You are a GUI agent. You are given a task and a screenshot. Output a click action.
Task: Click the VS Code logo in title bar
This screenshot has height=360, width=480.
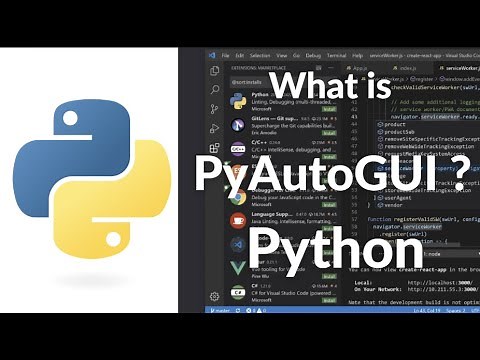(x=212, y=55)
